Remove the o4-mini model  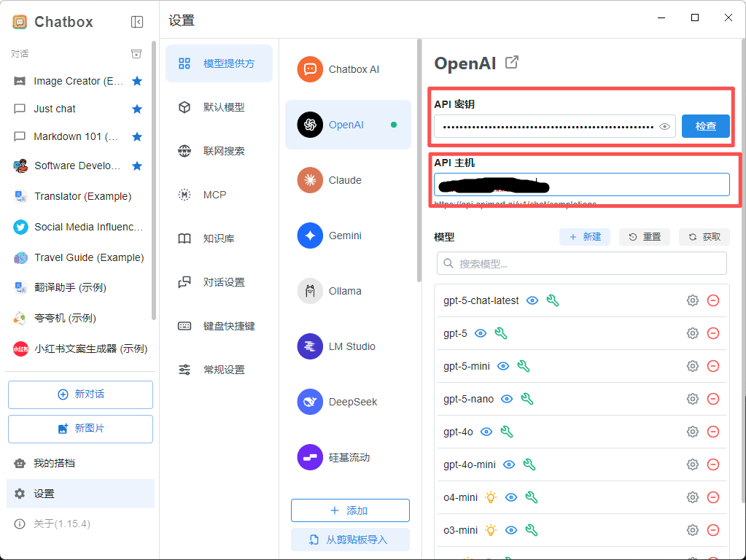(713, 498)
